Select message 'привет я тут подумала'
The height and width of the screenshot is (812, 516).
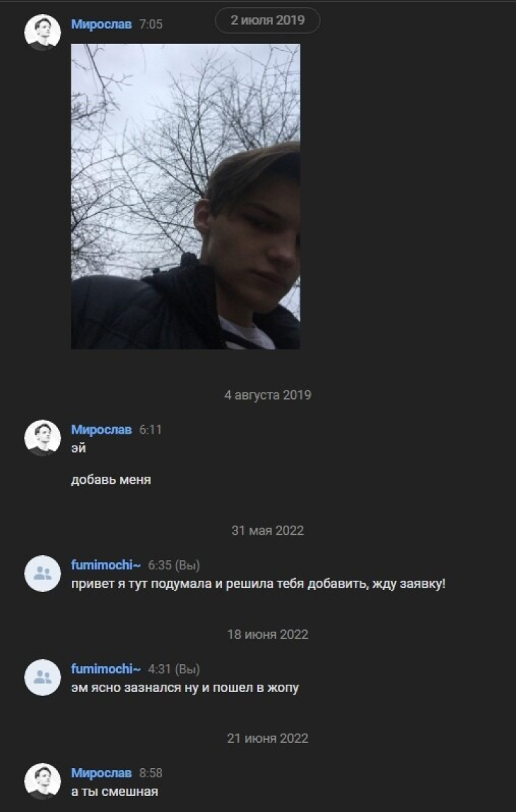pyautogui.click(x=258, y=584)
